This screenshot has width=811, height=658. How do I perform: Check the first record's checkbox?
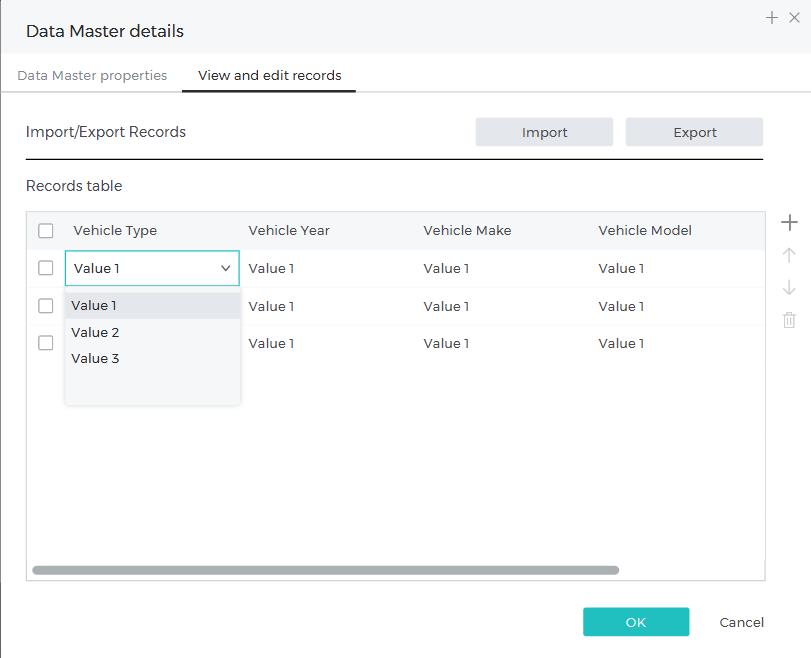point(46,268)
